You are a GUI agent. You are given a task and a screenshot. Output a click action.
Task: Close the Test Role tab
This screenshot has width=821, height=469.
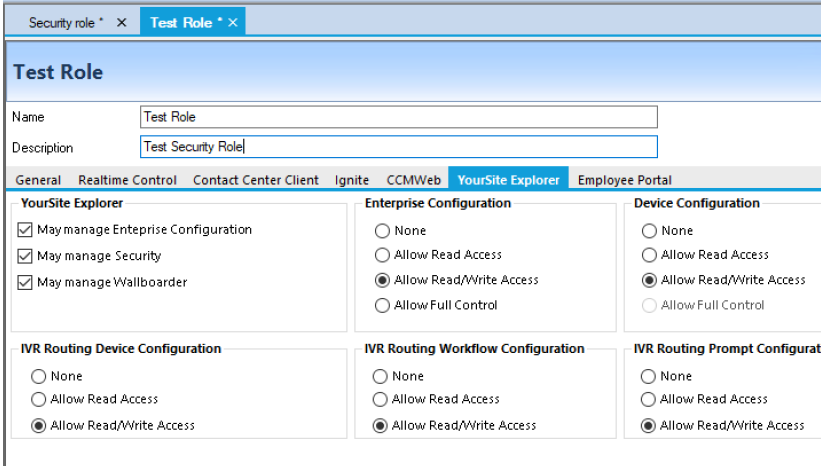tap(233, 23)
